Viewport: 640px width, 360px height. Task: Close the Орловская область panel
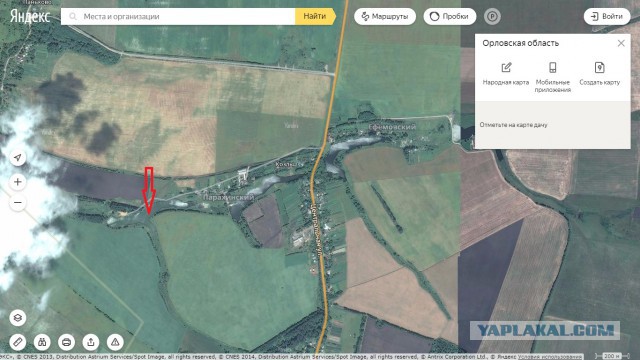click(x=621, y=43)
